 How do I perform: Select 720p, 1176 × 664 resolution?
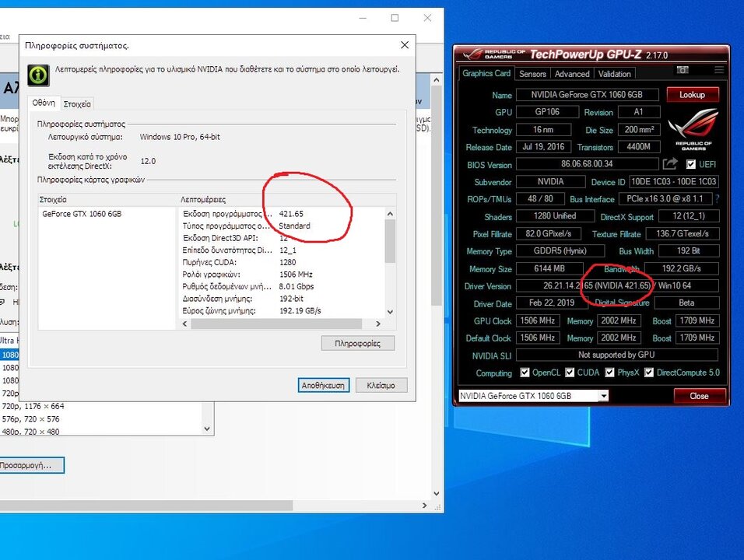[33, 406]
